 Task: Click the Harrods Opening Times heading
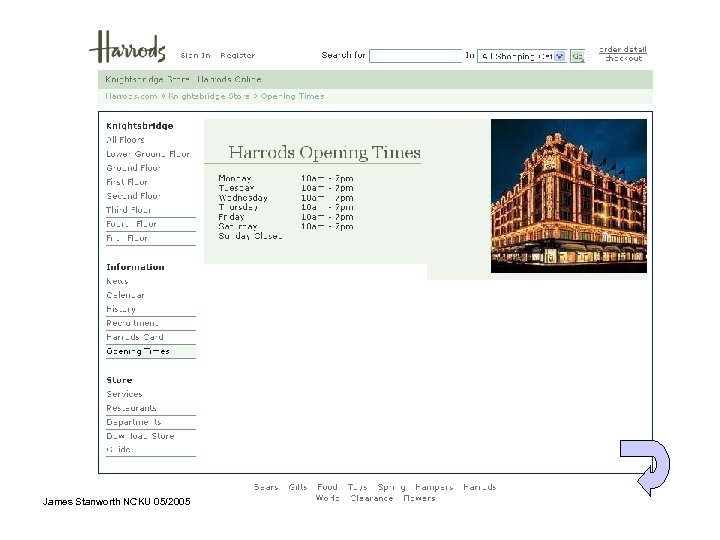point(325,152)
